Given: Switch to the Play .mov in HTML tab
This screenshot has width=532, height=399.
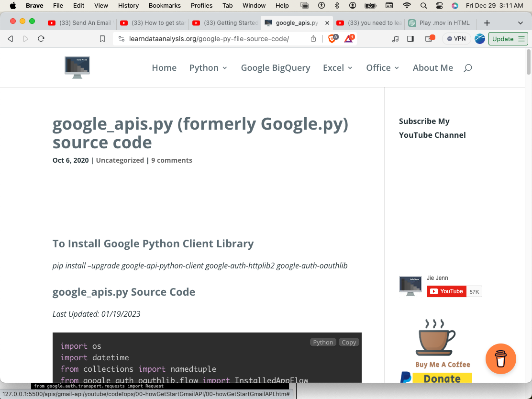Looking at the screenshot, I should point(441,23).
